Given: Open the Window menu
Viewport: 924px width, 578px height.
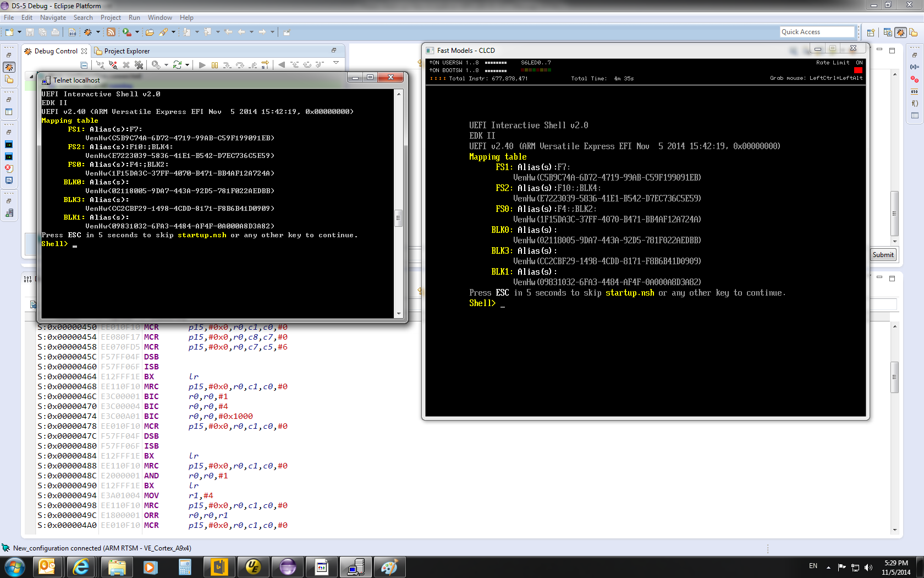Looking at the screenshot, I should pos(160,18).
